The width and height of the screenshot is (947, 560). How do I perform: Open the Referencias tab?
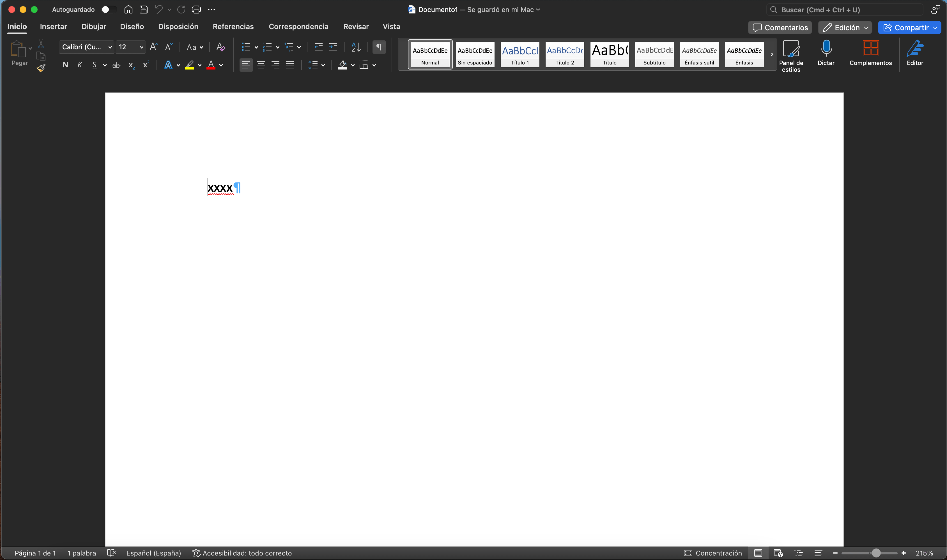coord(233,27)
